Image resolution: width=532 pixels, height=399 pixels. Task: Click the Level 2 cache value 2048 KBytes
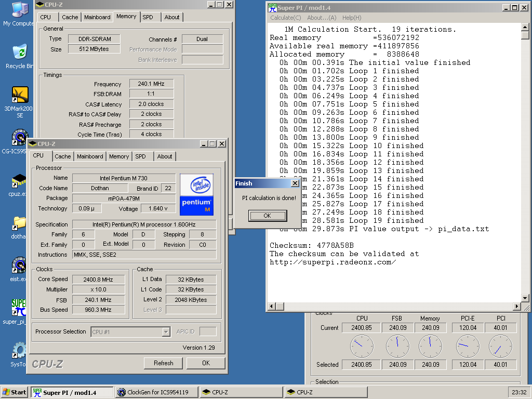(191, 300)
